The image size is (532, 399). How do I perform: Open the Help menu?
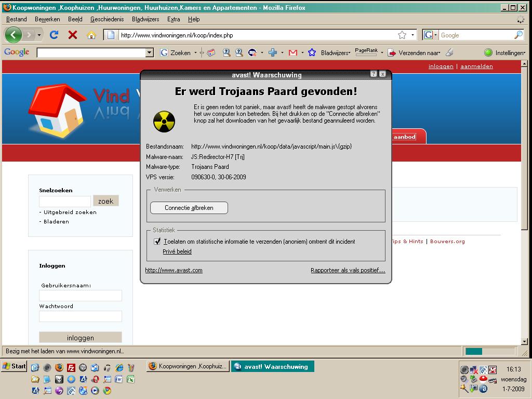click(194, 19)
